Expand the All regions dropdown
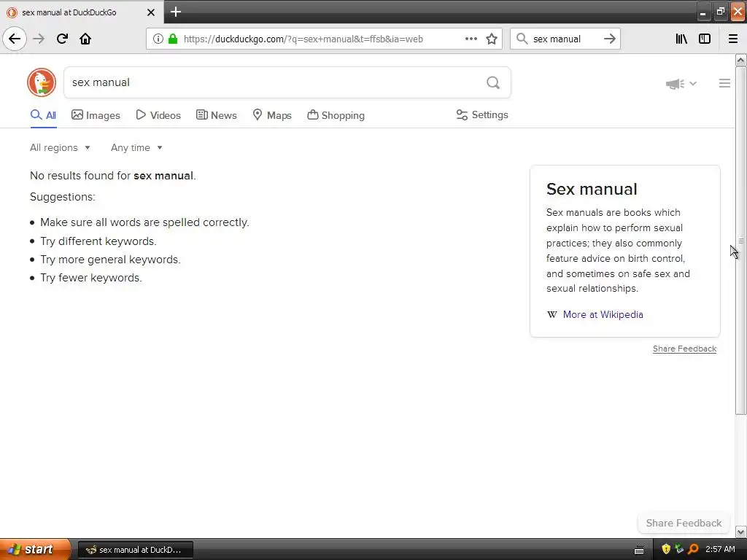This screenshot has height=560, width=747. click(60, 147)
